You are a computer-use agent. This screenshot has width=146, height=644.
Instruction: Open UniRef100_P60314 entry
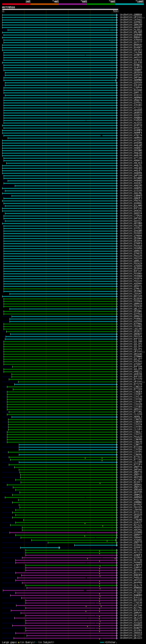tap(131, 336)
